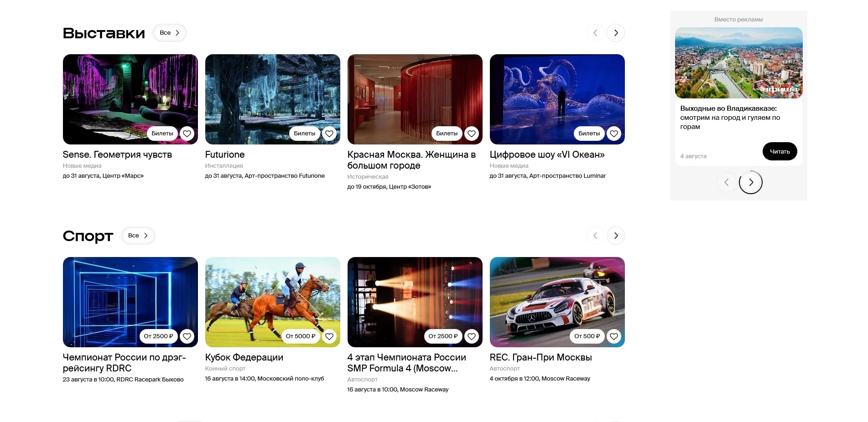
Task: Go back in the Спорт carousel
Action: pos(595,236)
